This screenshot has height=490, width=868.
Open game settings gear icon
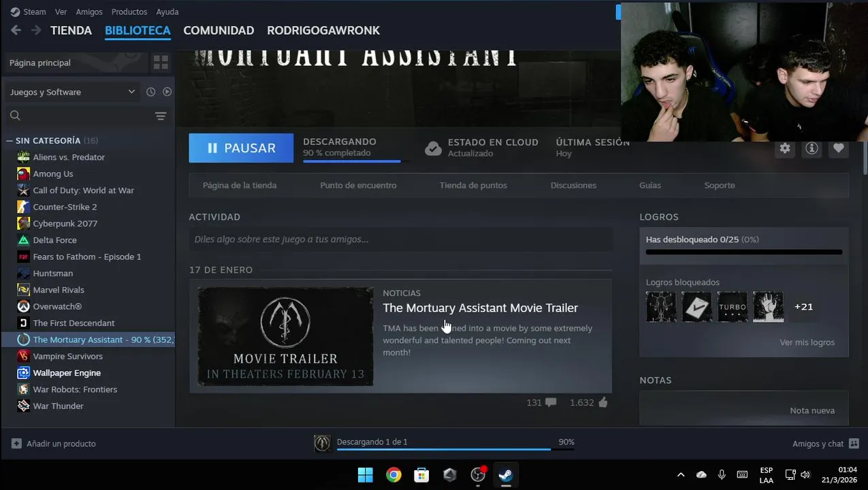click(785, 148)
